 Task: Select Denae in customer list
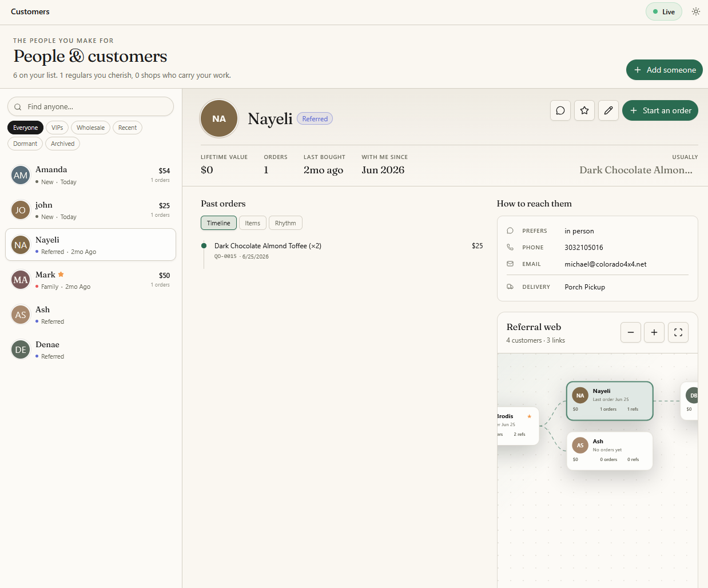(x=90, y=349)
